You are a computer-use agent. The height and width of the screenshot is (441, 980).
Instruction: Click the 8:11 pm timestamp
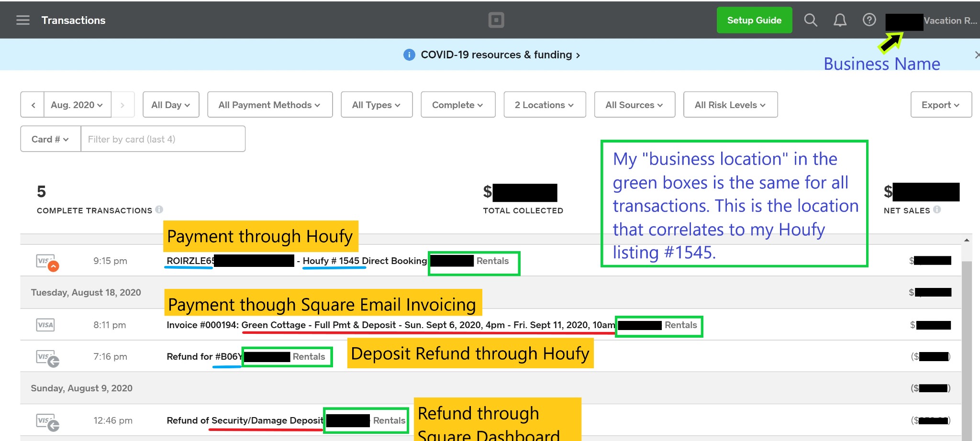click(x=110, y=325)
